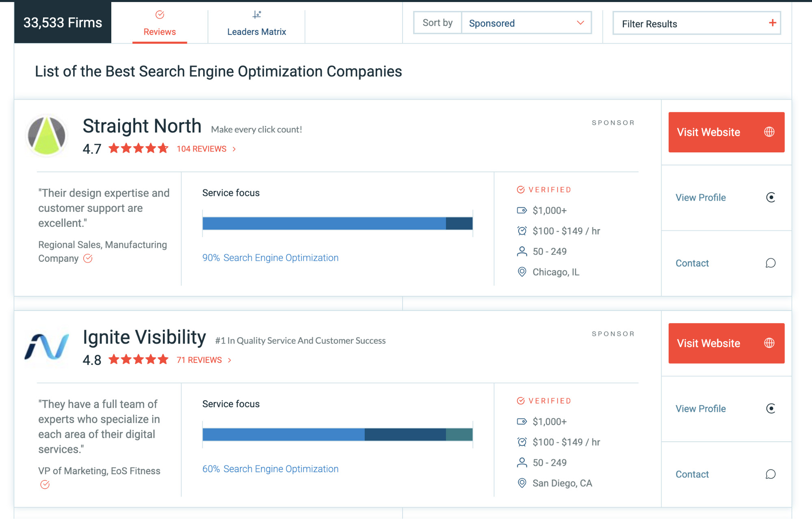Click the person icon next to Ignite Visibility's 50 - 249

[522, 463]
